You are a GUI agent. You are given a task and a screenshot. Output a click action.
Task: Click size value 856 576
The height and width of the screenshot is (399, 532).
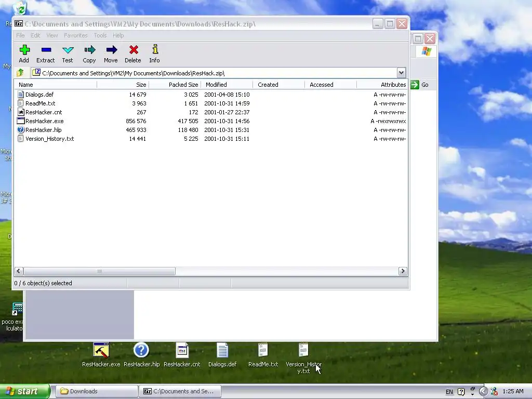click(x=136, y=121)
